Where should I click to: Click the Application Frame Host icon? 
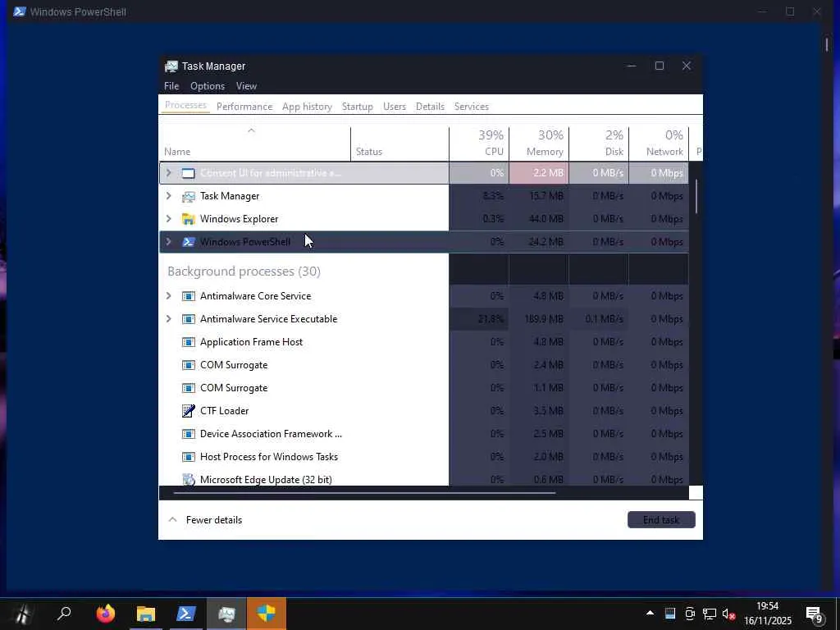(x=188, y=342)
